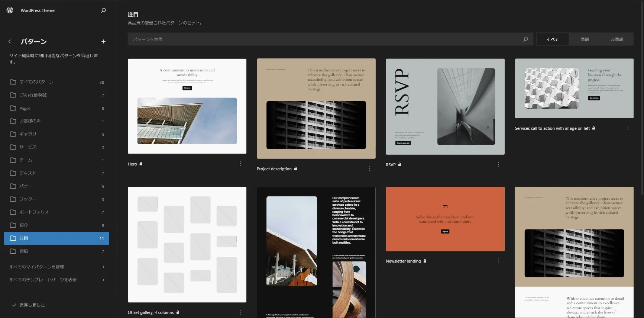Screen dimensions: 644x318
Task: Open the Hero pattern options menu
Action: [x=240, y=164]
